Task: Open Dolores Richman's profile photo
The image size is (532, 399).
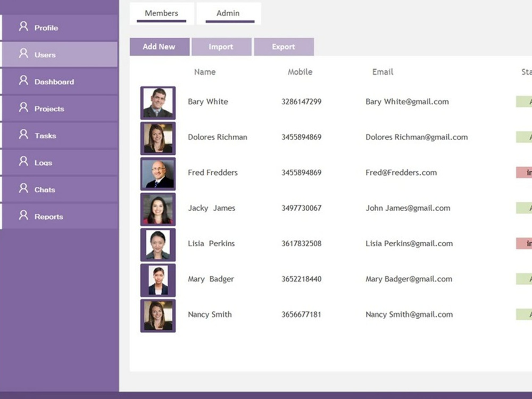Action: click(x=158, y=138)
